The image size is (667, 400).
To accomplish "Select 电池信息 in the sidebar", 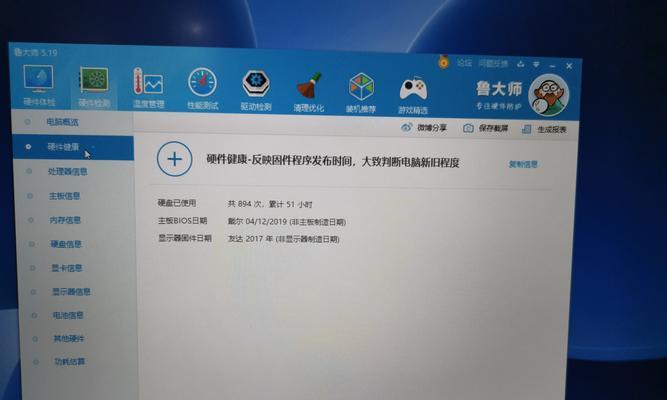I will [x=68, y=315].
